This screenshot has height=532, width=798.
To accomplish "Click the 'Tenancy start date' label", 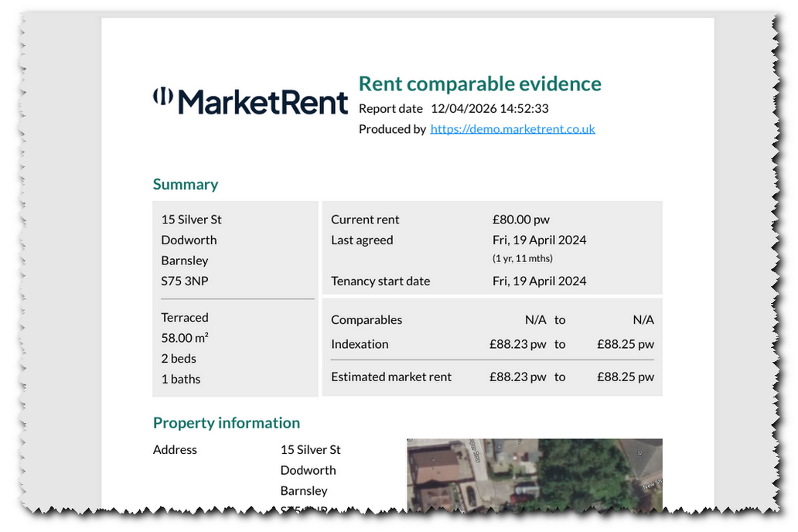I will click(380, 281).
